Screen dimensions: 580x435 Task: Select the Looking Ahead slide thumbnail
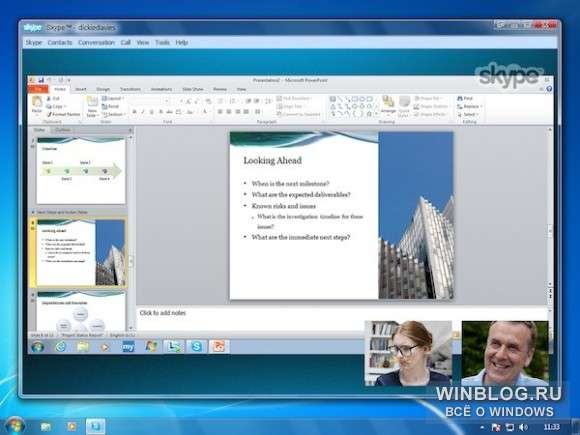[81, 252]
